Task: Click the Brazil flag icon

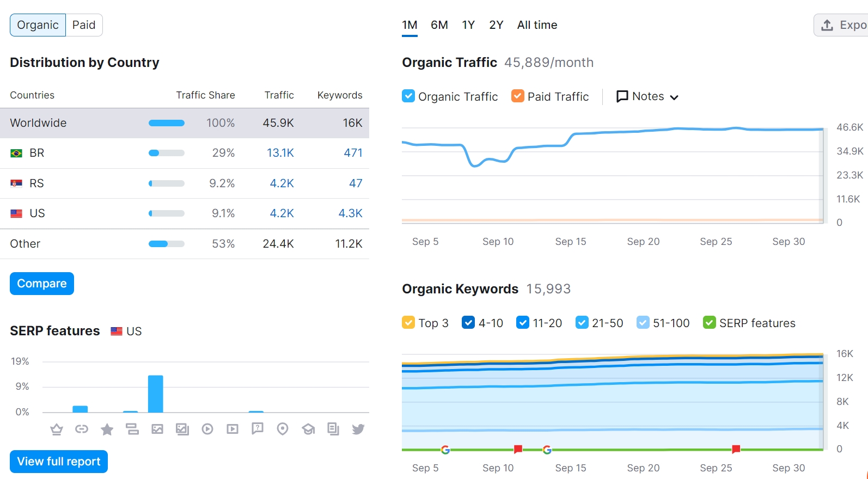Action: coord(16,153)
